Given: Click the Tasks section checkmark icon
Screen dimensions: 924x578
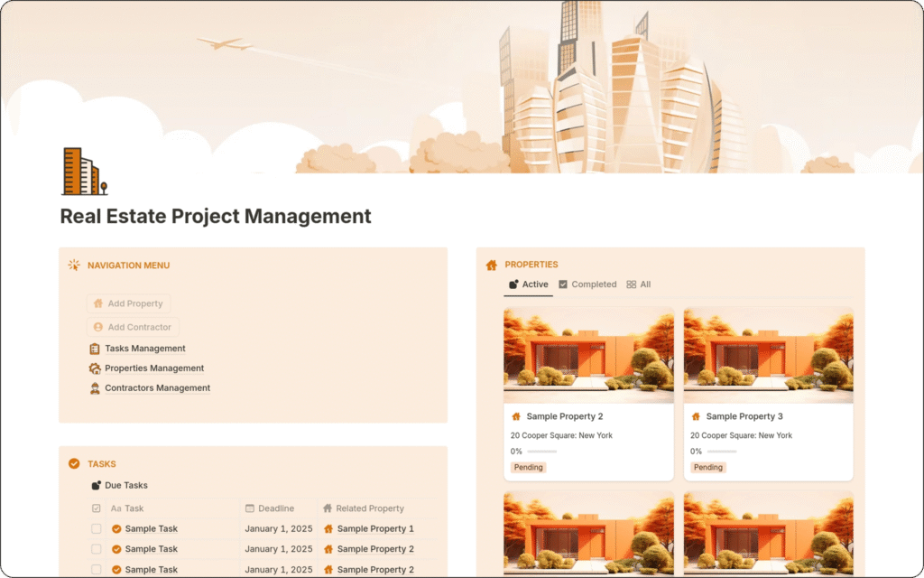Looking at the screenshot, I should [x=74, y=464].
